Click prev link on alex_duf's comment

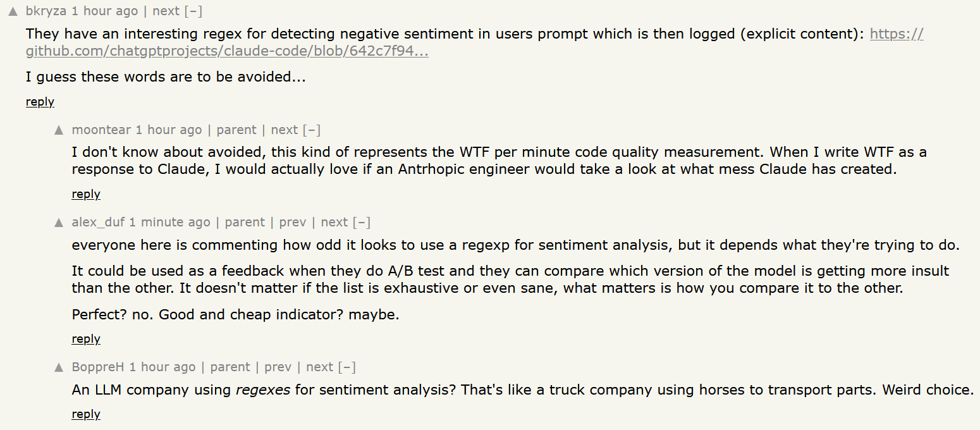pos(292,221)
